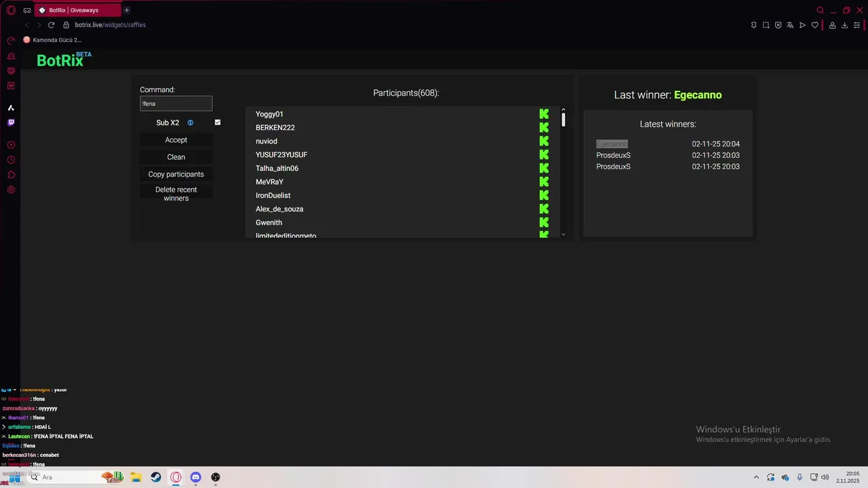The height and width of the screenshot is (488, 868).
Task: Open sidebar Settings gear
Action: (x=11, y=190)
